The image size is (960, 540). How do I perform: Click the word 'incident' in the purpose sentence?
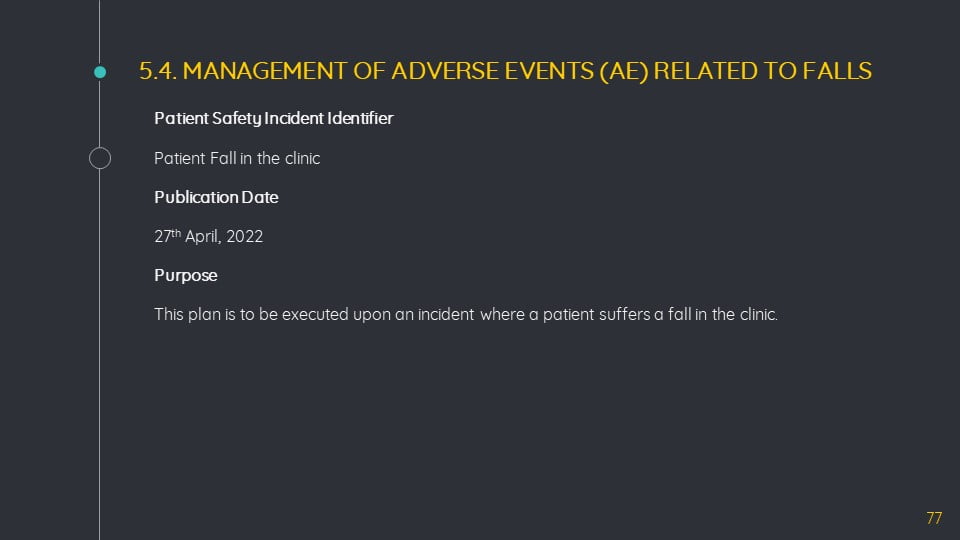(446, 314)
